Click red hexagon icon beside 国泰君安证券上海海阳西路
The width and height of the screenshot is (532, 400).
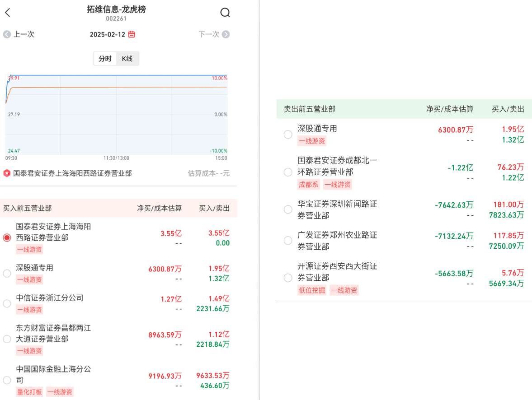pos(7,173)
